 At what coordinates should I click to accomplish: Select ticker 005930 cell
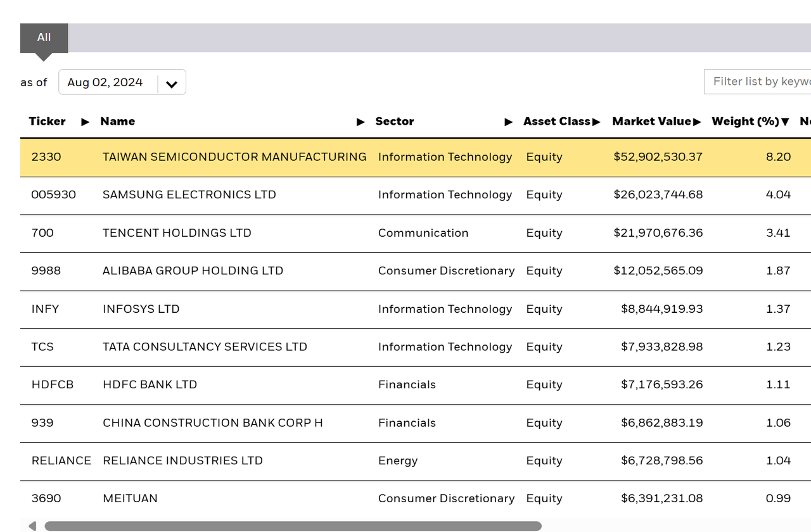tap(53, 194)
